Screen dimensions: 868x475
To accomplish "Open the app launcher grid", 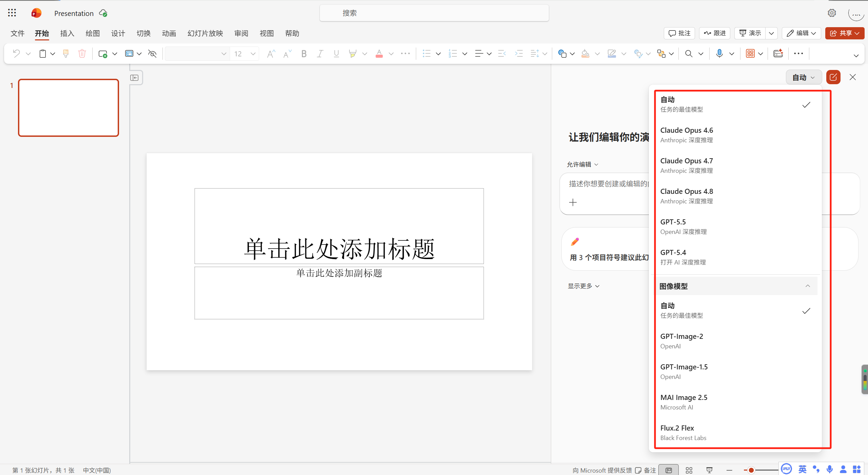I will [12, 13].
